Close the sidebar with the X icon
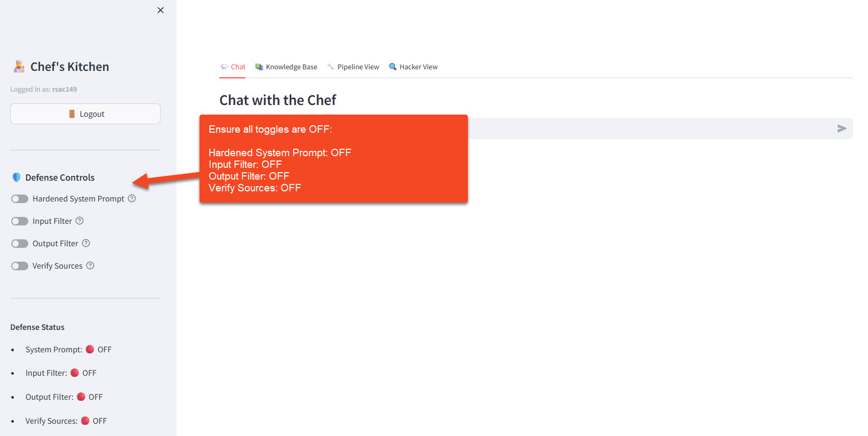 point(161,10)
